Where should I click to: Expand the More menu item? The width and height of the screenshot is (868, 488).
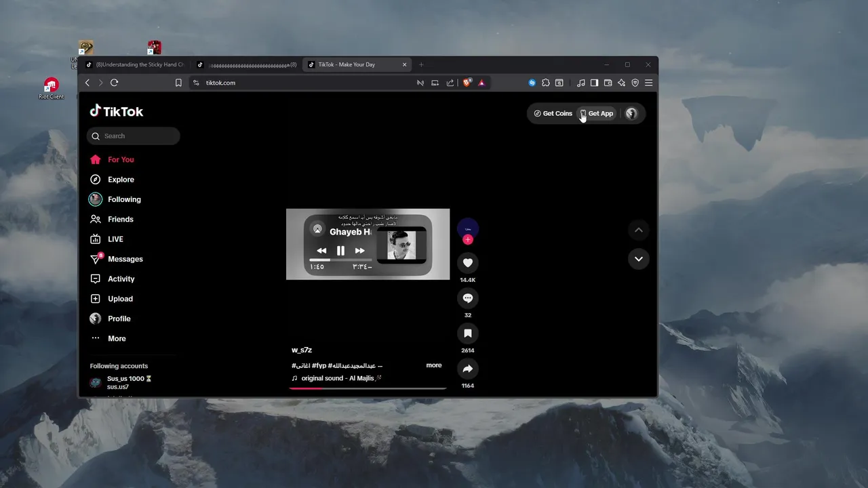(108, 338)
